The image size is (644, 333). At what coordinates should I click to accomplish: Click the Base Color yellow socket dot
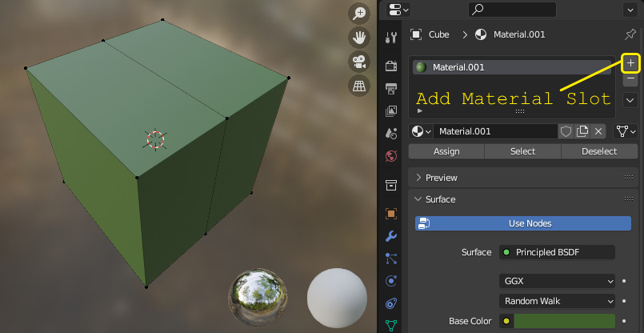coord(506,321)
